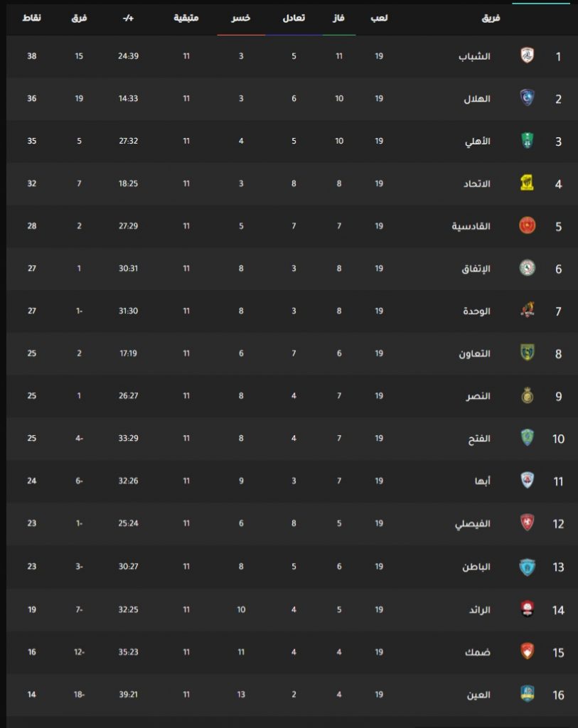
Task: Select the خسر losses column header
Action: pos(240,18)
